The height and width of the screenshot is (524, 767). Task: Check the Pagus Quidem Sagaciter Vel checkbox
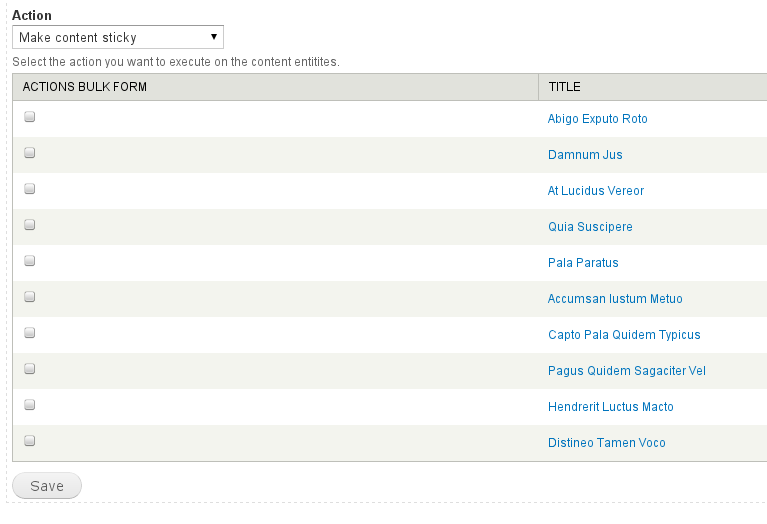pos(30,369)
